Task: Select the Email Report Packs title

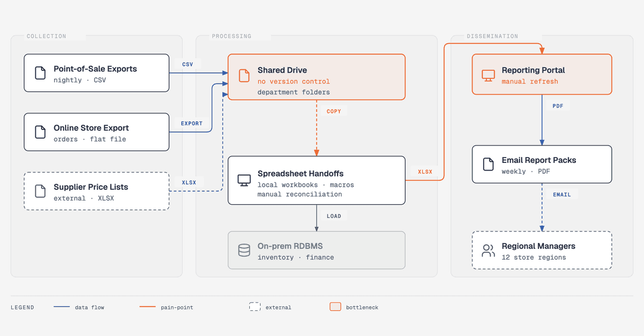Action: (539, 160)
